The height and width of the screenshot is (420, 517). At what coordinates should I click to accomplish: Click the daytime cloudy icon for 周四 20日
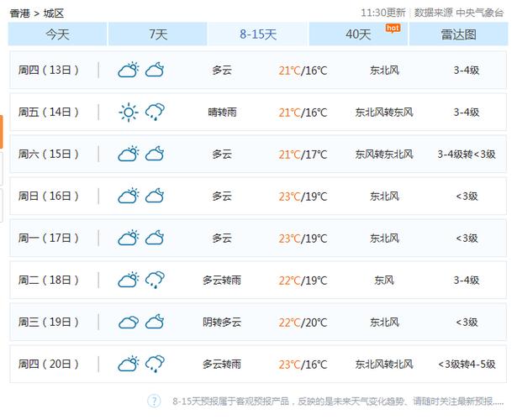(129, 364)
